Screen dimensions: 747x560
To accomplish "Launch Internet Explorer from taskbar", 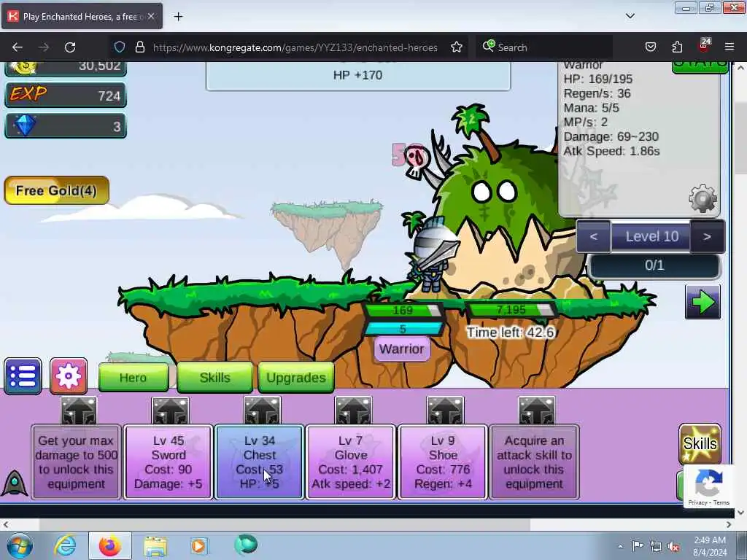I will click(x=64, y=546).
